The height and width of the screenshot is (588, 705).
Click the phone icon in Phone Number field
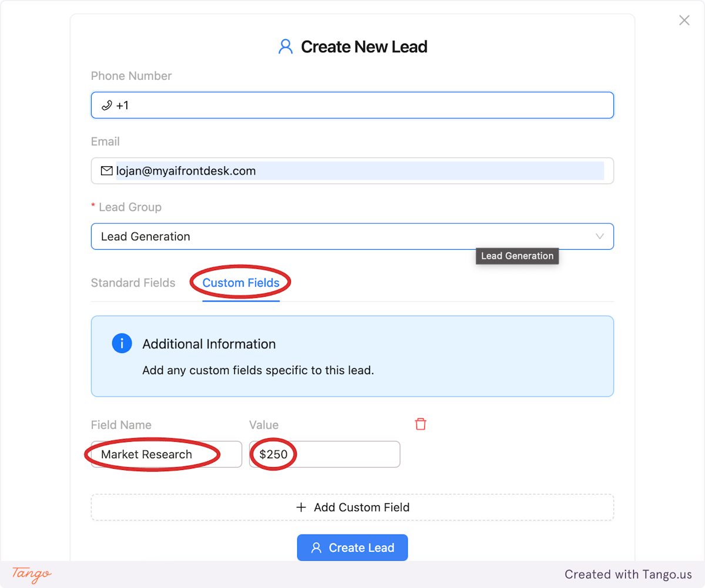click(x=106, y=105)
